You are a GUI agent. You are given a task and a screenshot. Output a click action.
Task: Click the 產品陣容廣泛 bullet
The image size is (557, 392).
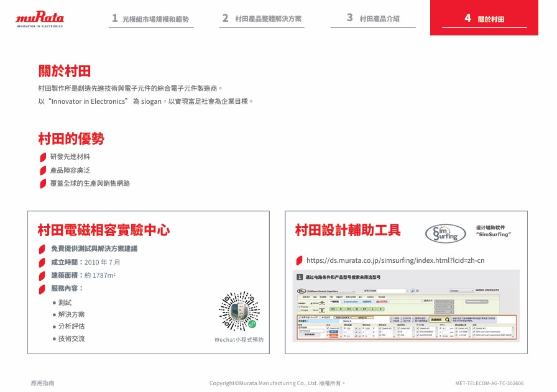coord(70,170)
